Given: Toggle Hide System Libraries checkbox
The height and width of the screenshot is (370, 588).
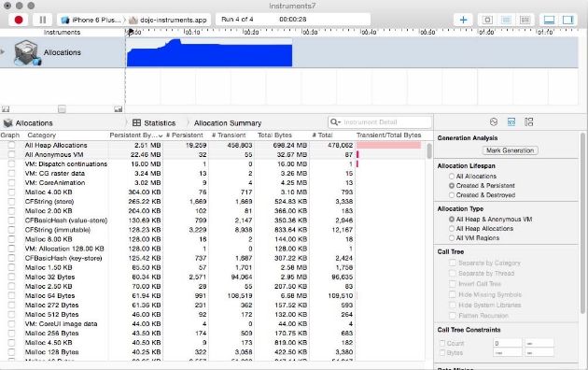Looking at the screenshot, I should [x=453, y=306].
